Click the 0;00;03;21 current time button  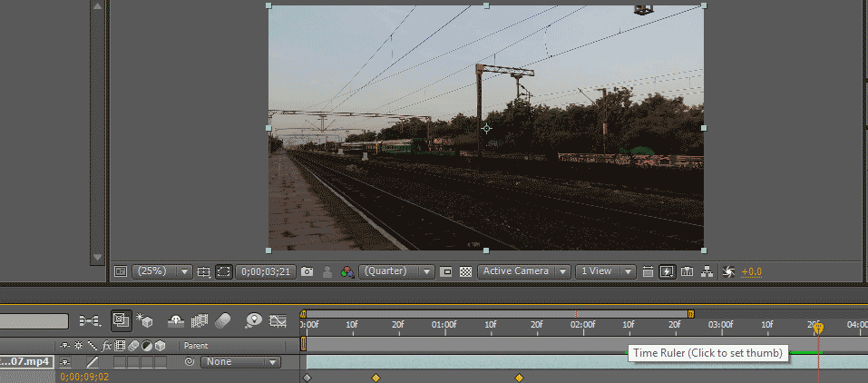tap(267, 271)
